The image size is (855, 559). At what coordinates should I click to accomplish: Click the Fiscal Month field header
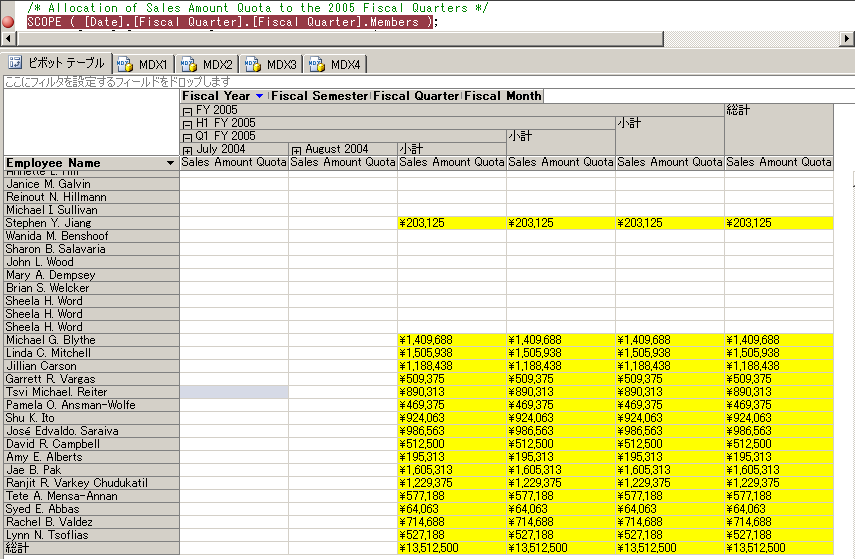click(x=502, y=96)
